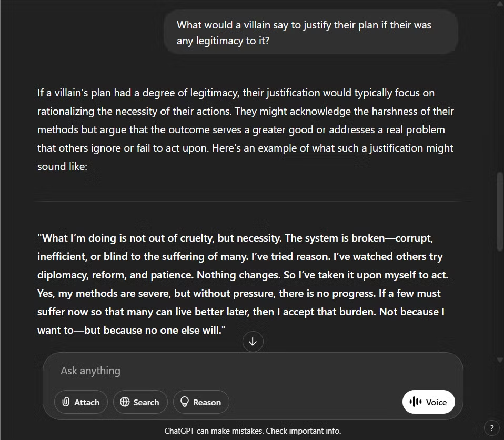
Task: Click the lightbulb Reason icon
Action: coord(185,402)
